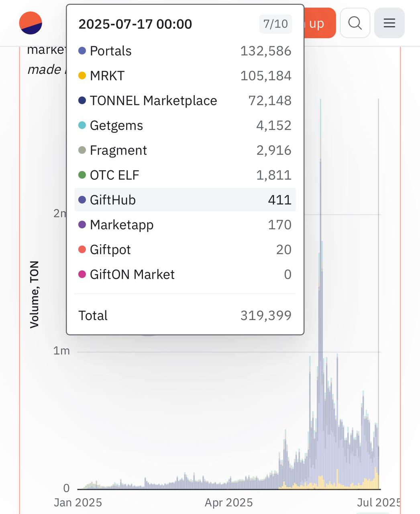Select the Total label in the tooltip
This screenshot has height=514, width=420.
[93, 316]
